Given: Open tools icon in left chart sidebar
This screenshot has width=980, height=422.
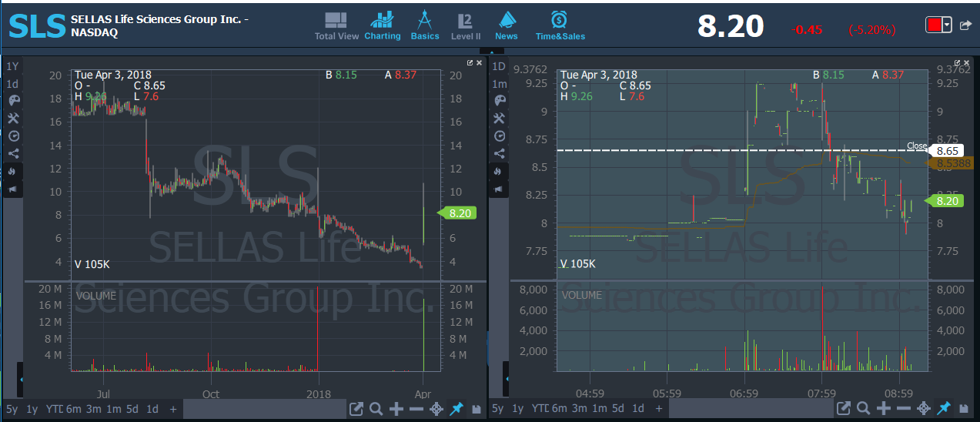Looking at the screenshot, I should click(13, 118).
